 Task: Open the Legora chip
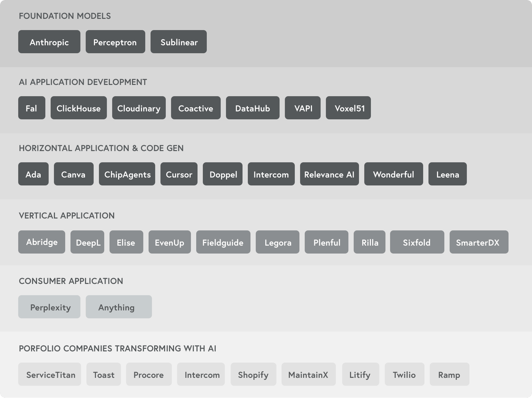pos(278,242)
